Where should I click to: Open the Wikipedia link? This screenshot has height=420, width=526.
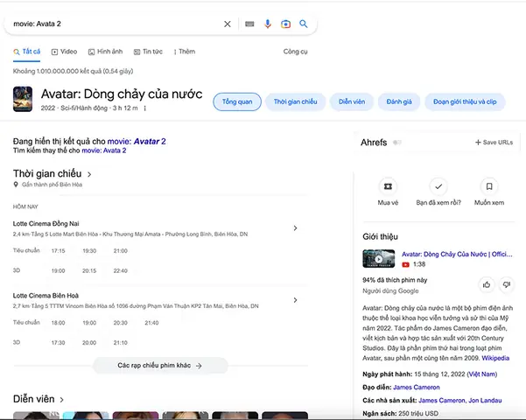pyautogui.click(x=495, y=358)
